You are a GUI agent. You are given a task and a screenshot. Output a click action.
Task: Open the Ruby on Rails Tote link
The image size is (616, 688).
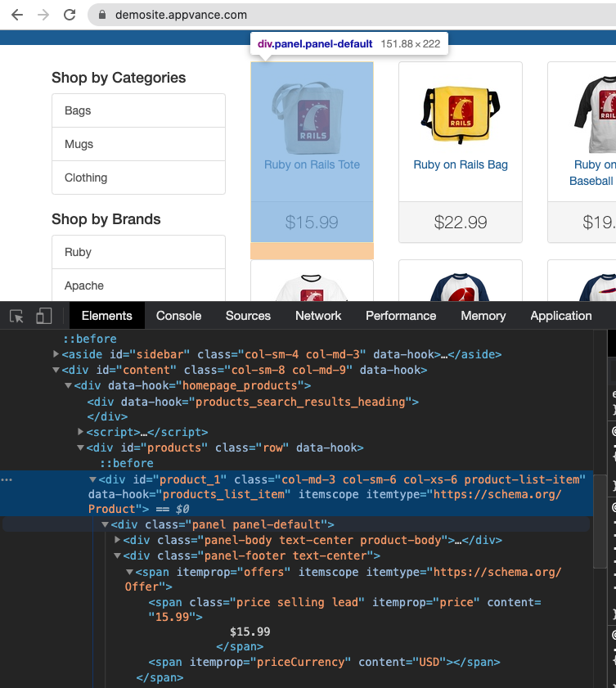point(312,164)
